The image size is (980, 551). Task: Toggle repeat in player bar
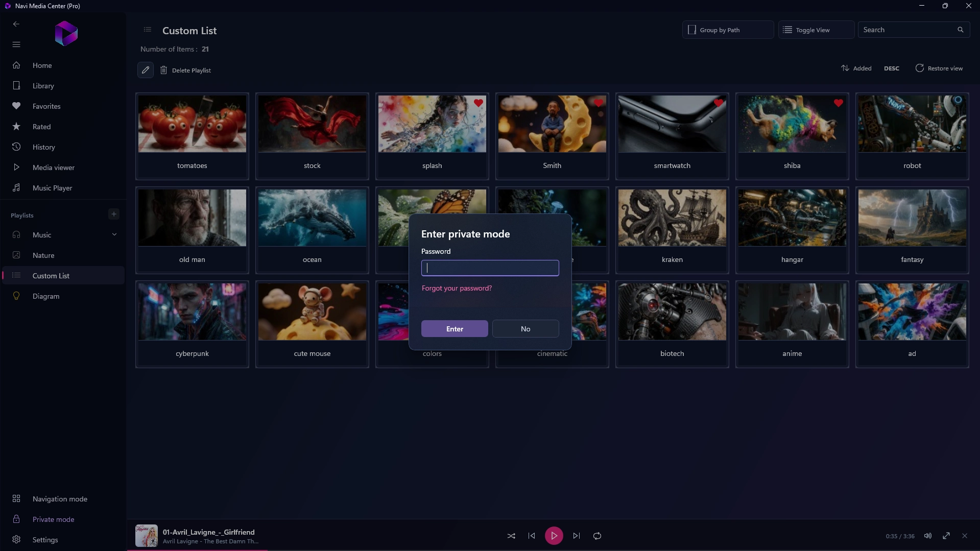click(597, 536)
